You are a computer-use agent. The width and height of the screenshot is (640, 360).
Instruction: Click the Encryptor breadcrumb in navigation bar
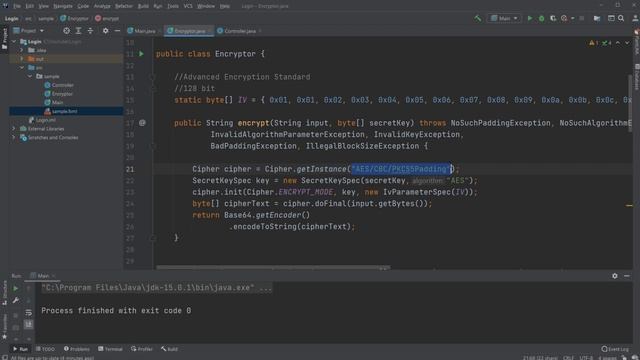tap(75, 18)
